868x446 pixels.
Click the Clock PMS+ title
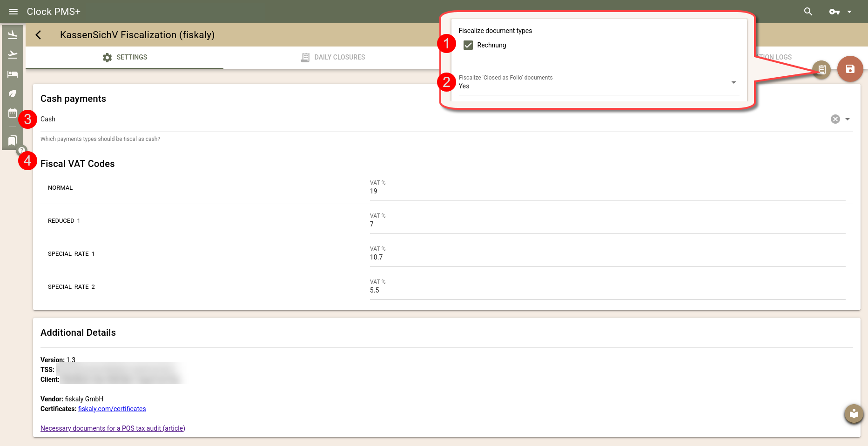(x=54, y=12)
